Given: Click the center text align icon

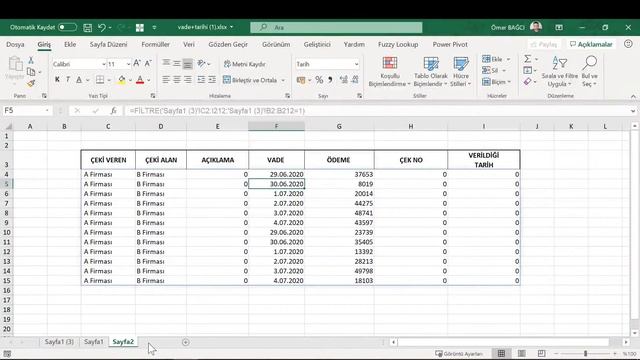Looking at the screenshot, I should pyautogui.click(x=177, y=80).
